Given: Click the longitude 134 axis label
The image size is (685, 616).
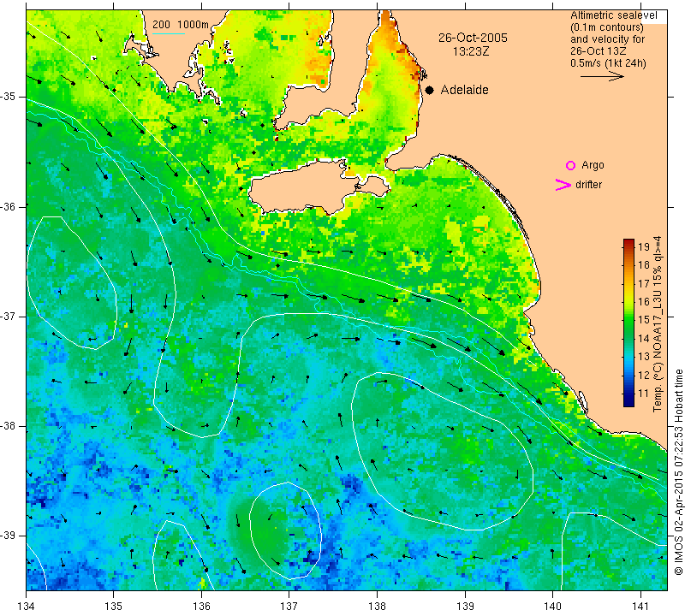Looking at the screenshot, I should (x=27, y=606).
